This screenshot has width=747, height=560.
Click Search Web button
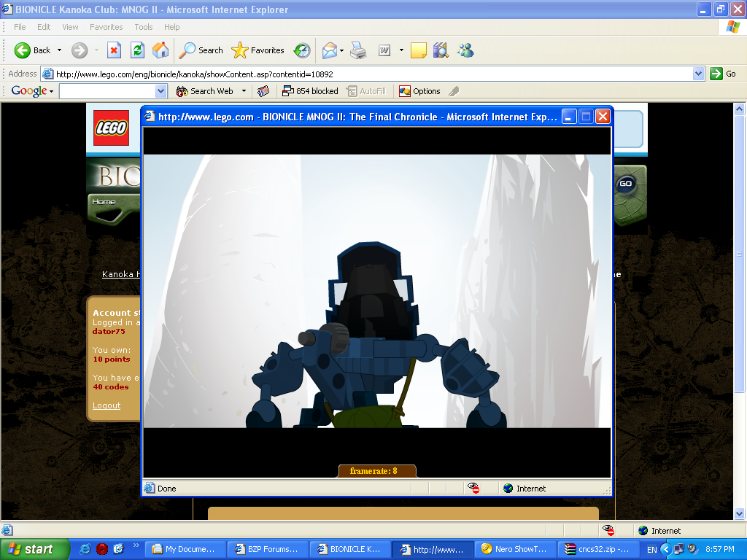[204, 91]
